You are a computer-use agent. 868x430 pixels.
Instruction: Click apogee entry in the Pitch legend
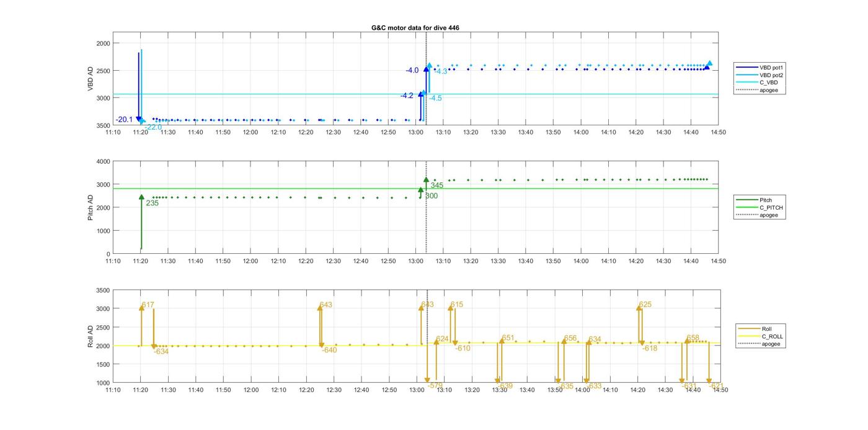pos(756,215)
